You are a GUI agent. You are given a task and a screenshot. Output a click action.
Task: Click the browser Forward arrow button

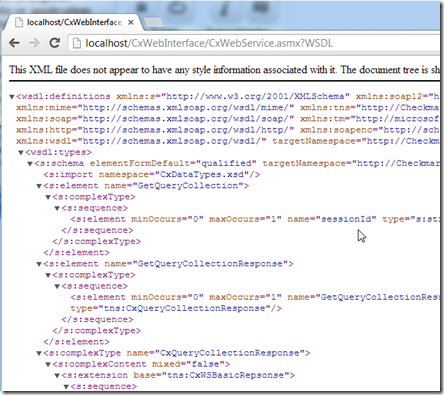click(x=34, y=43)
